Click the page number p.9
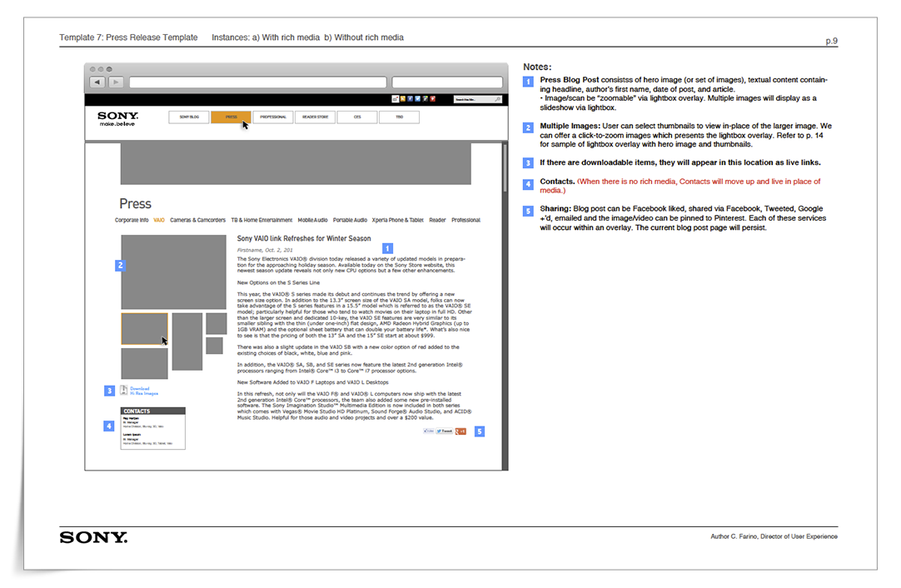 point(832,41)
